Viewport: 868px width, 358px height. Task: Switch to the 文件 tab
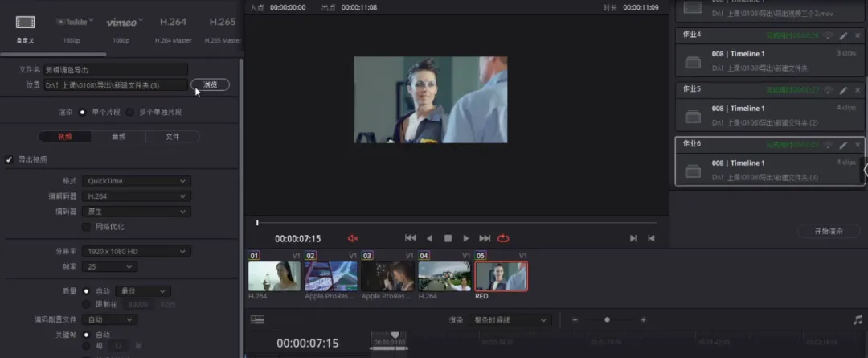click(173, 136)
